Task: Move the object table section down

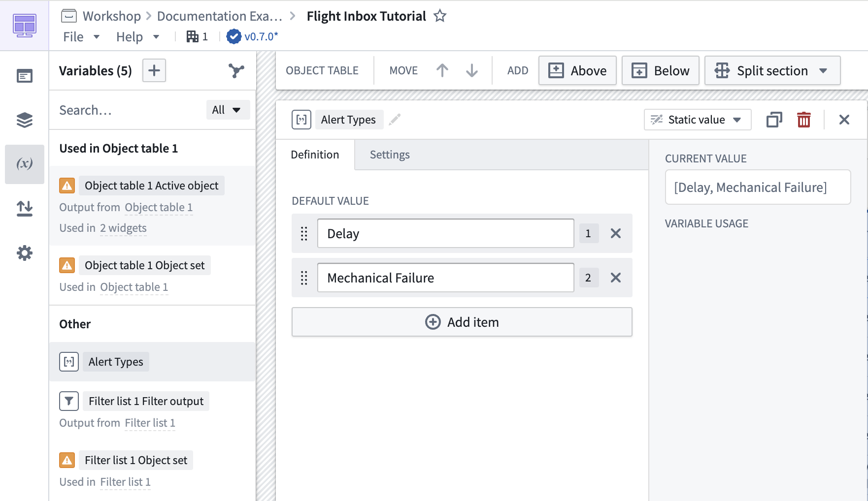Action: [471, 71]
